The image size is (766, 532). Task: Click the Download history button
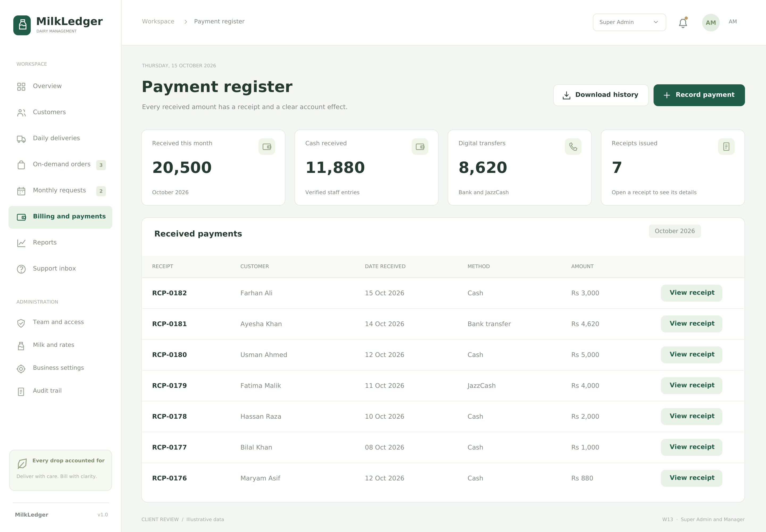pos(601,95)
